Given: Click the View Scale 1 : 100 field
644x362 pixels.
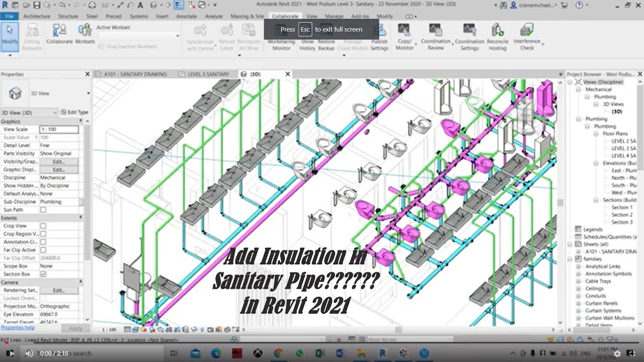Looking at the screenshot, I should (x=59, y=129).
